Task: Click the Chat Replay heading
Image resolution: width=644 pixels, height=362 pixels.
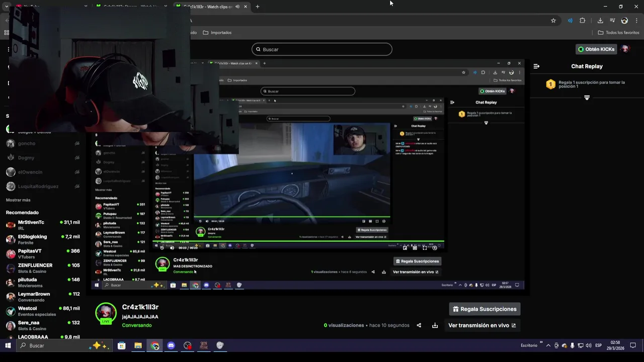Action: pyautogui.click(x=587, y=66)
